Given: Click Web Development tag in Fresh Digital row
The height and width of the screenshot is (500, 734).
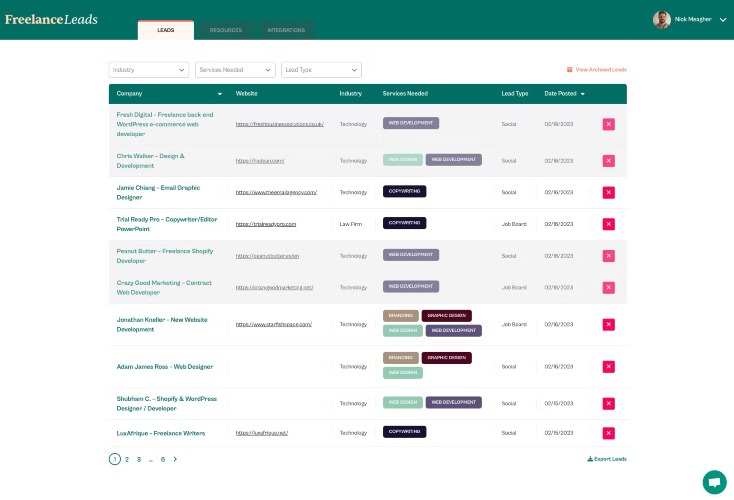Looking at the screenshot, I should tap(411, 123).
